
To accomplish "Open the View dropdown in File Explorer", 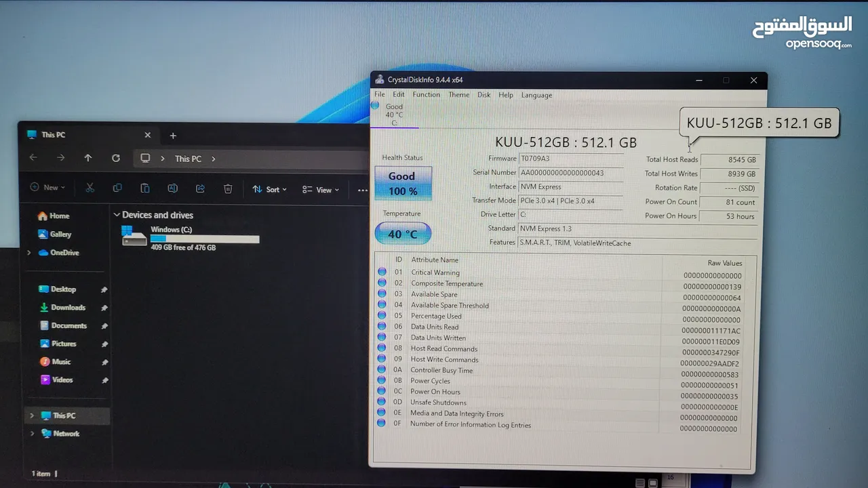I will click(320, 190).
